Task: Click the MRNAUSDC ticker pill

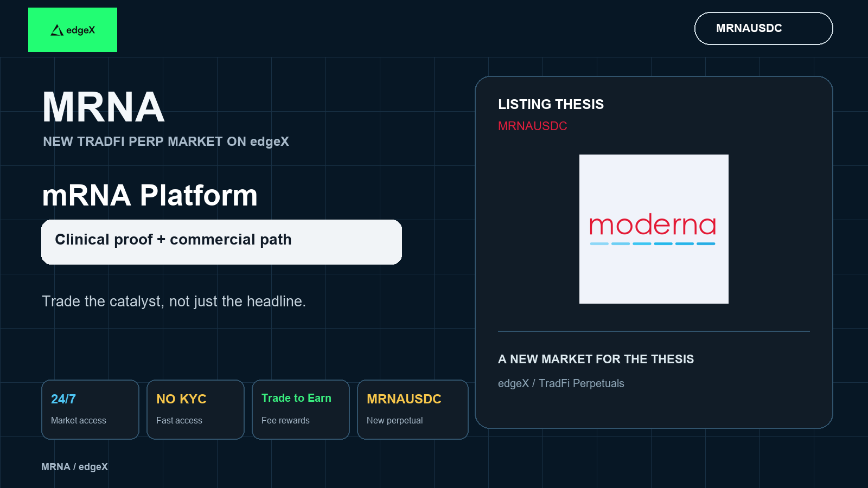Action: point(763,28)
